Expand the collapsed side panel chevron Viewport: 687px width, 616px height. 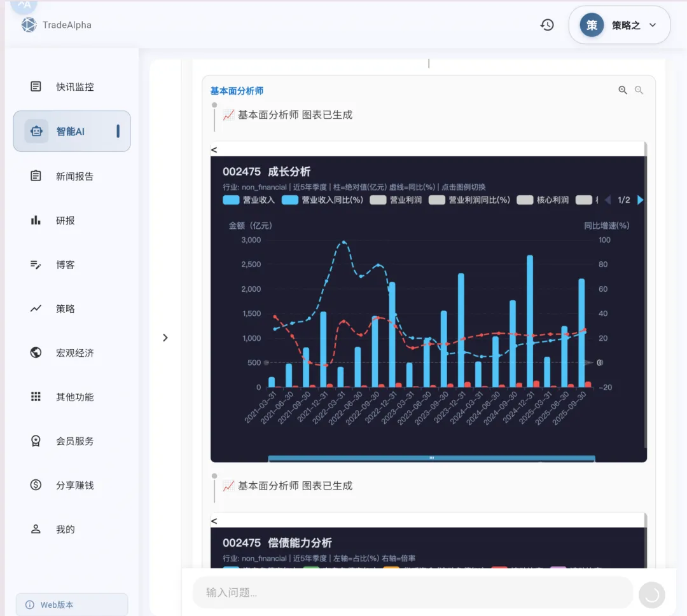[x=165, y=338]
